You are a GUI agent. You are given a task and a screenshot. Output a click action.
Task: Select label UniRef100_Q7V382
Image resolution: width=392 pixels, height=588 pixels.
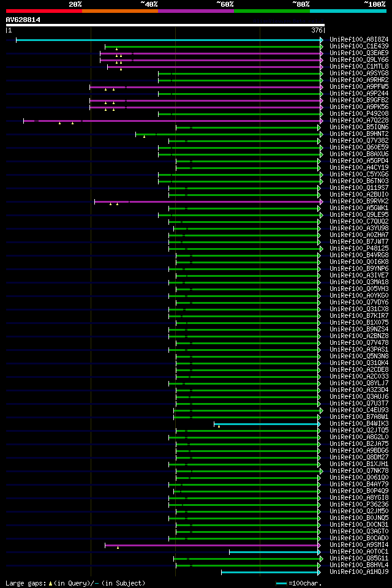click(359, 141)
